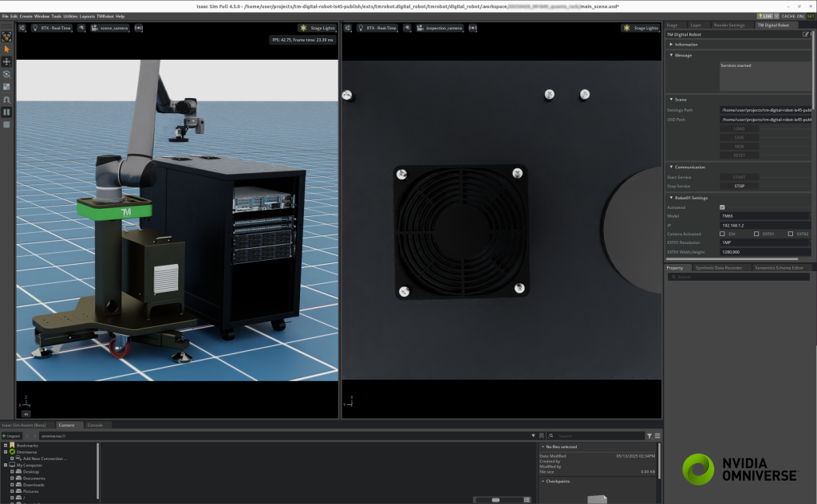Expand the Information section
The image size is (817, 504).
coord(671,45)
